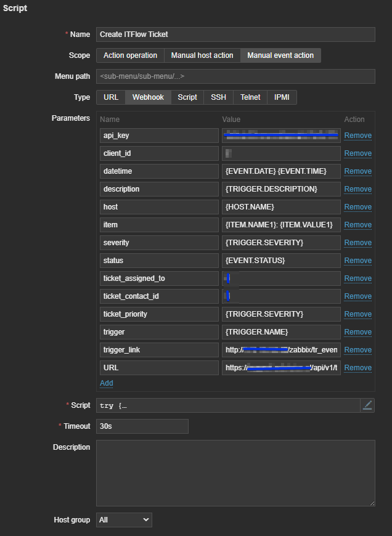Edit the ticket_contact_id name field

tap(160, 296)
